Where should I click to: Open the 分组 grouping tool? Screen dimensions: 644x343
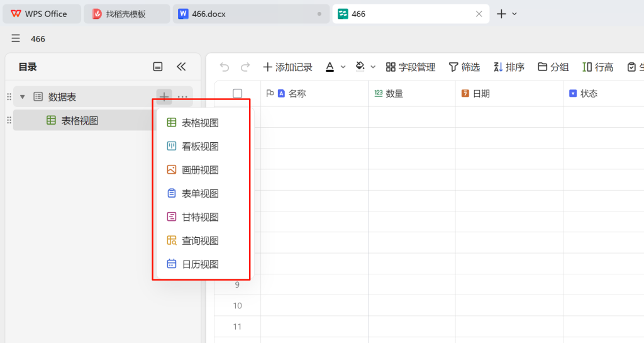(x=553, y=67)
